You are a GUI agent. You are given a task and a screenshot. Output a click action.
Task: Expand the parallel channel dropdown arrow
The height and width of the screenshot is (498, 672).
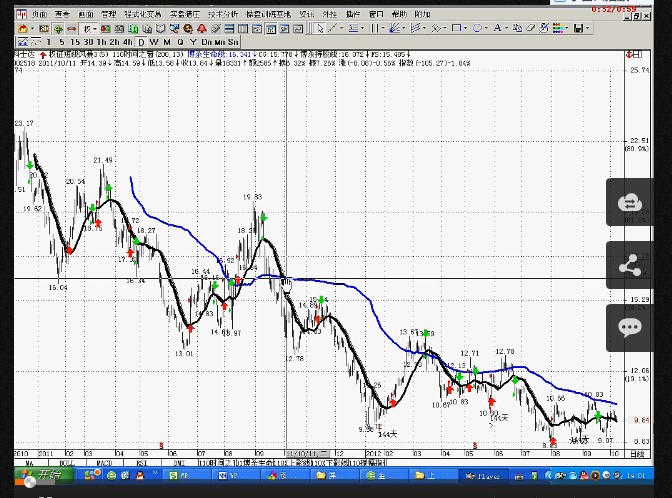[424, 29]
